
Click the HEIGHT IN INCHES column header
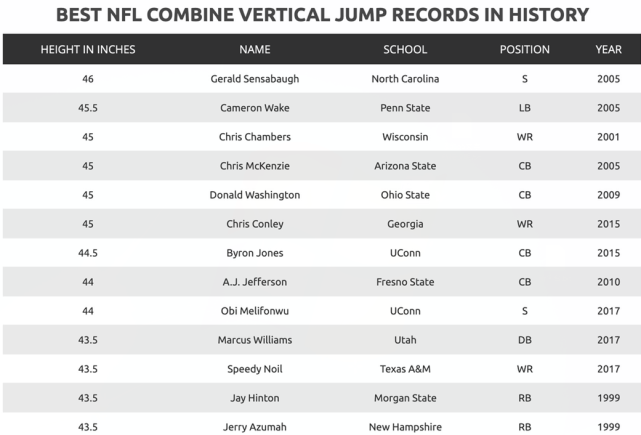tap(88, 49)
